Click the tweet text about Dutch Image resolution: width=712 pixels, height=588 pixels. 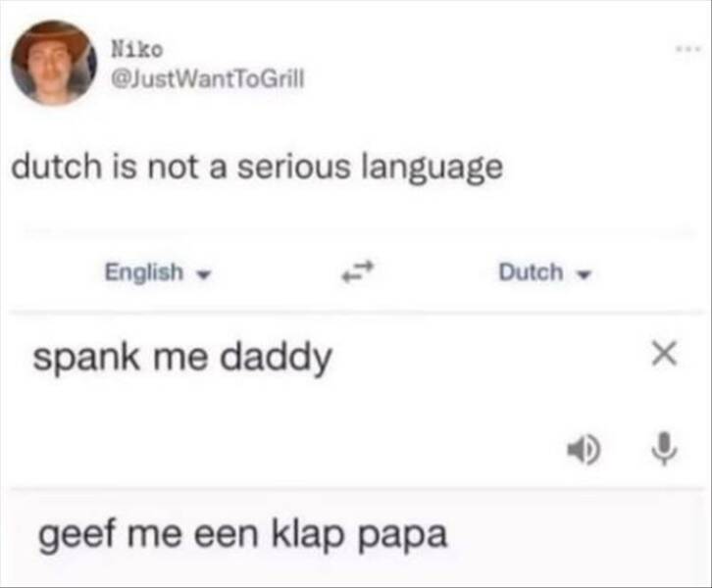pos(256,168)
